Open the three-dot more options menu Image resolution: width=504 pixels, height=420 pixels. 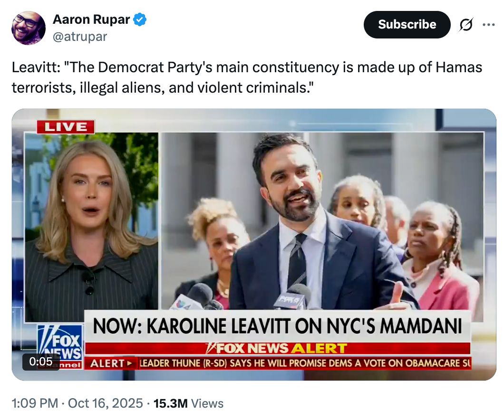tap(489, 24)
